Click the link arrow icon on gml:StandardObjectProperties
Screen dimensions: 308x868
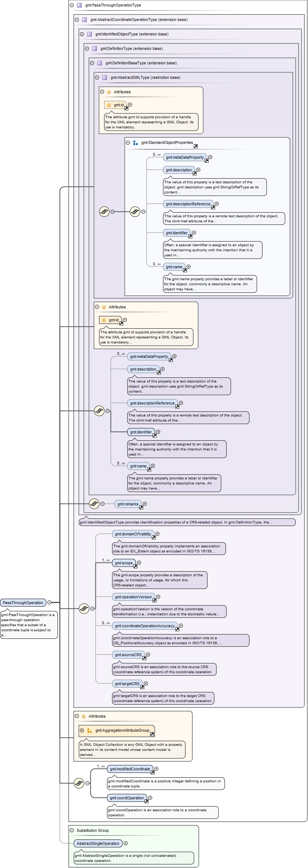(196, 146)
